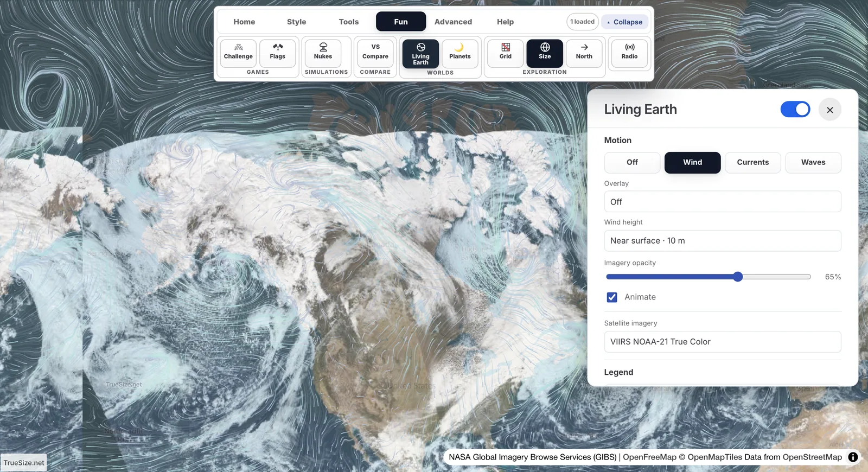Open the Wind height dropdown
868x472 pixels.
[723, 240]
